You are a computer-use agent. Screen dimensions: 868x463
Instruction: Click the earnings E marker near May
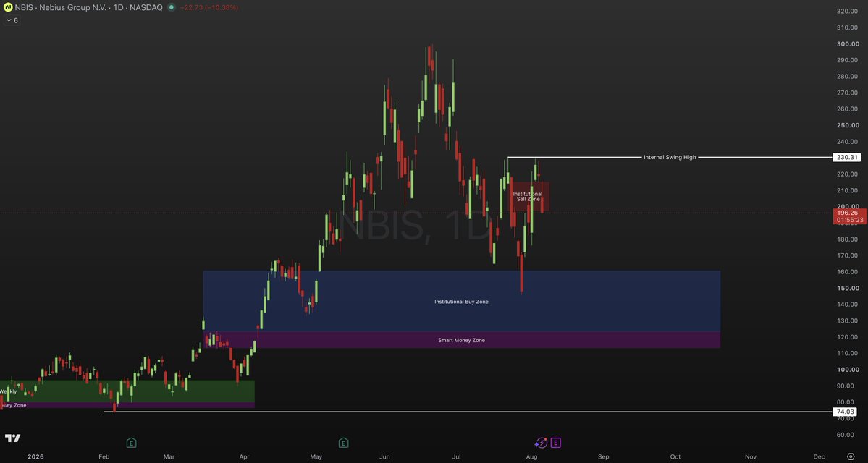[x=343, y=443]
